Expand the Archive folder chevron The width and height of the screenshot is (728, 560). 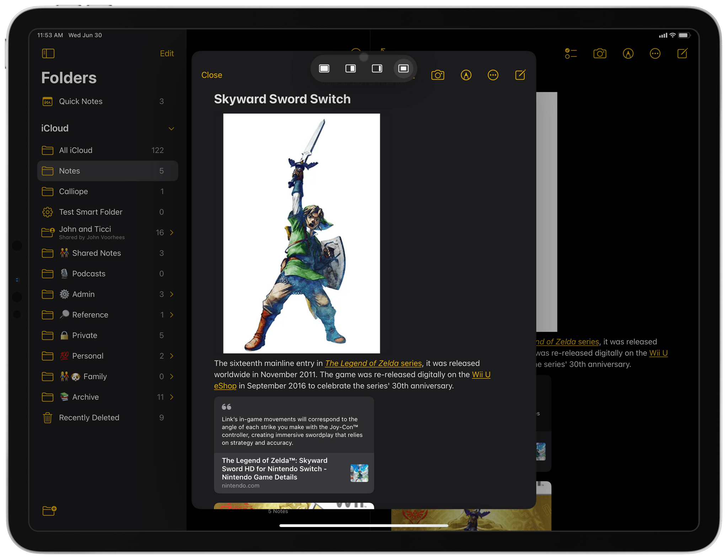172,397
